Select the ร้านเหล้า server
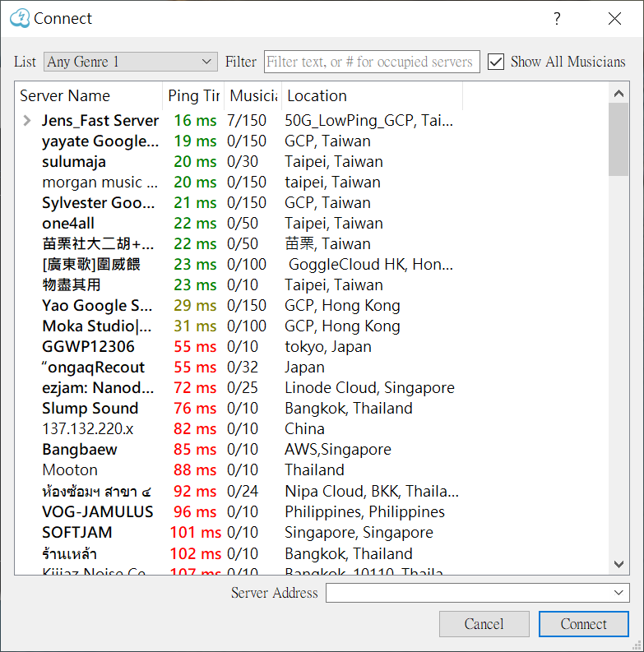Screen dimensions: 644x652 tap(69, 554)
